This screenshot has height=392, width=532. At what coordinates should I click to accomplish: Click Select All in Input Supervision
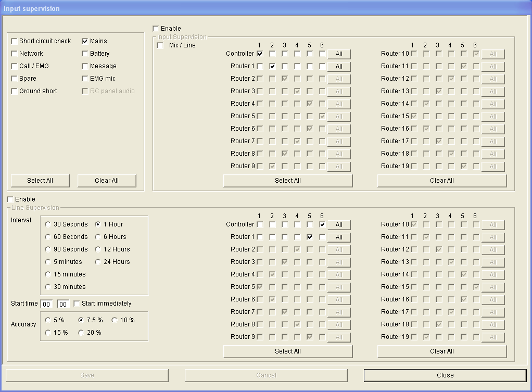pos(288,181)
